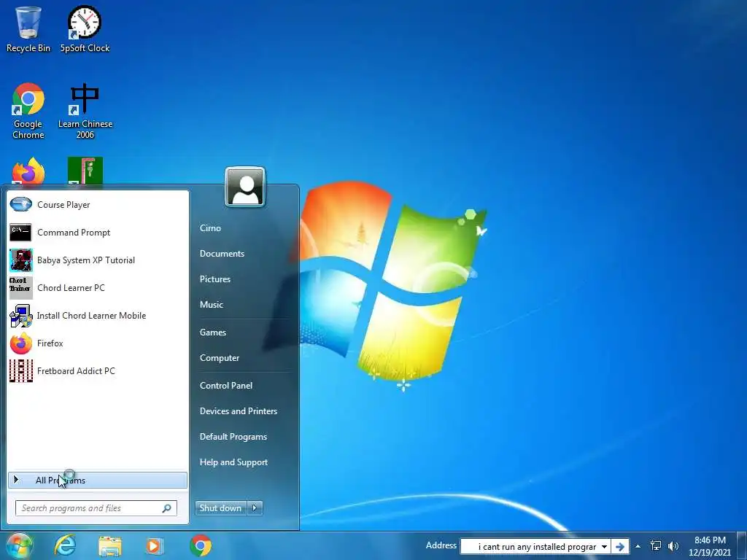Open the Google Chrome desktop shortcut
Screen dimensions: 747x560
coord(28,111)
